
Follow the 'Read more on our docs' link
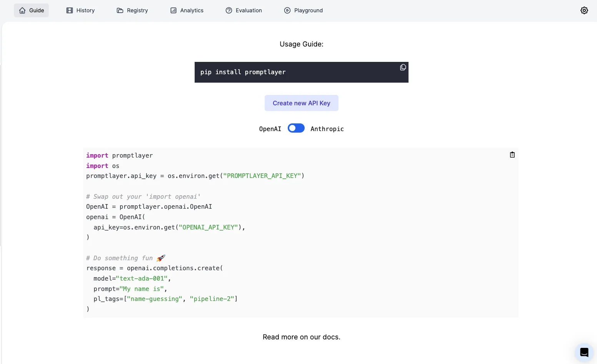coord(302,337)
